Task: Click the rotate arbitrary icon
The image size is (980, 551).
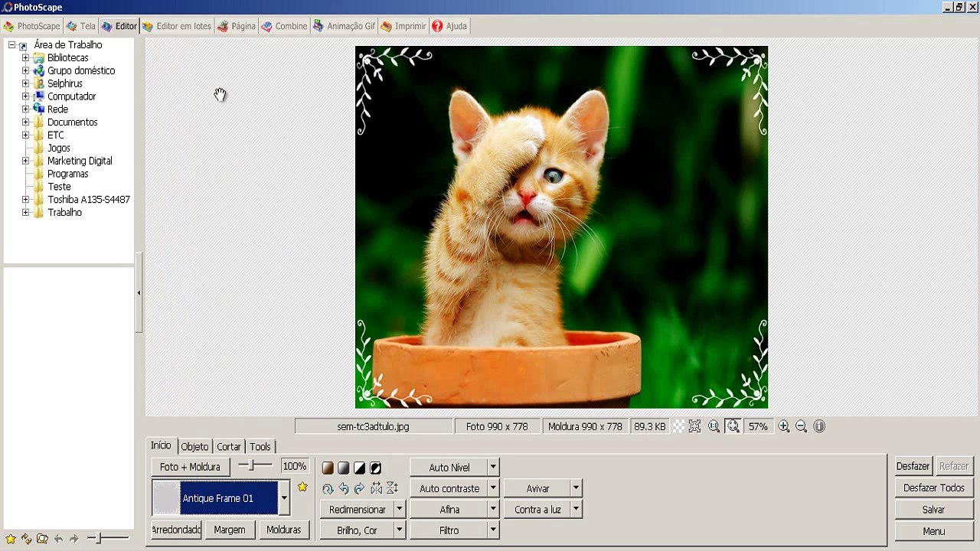Action: (328, 488)
